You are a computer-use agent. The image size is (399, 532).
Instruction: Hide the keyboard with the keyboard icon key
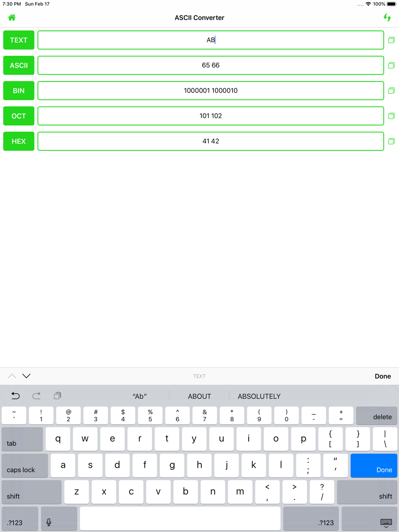369,519
